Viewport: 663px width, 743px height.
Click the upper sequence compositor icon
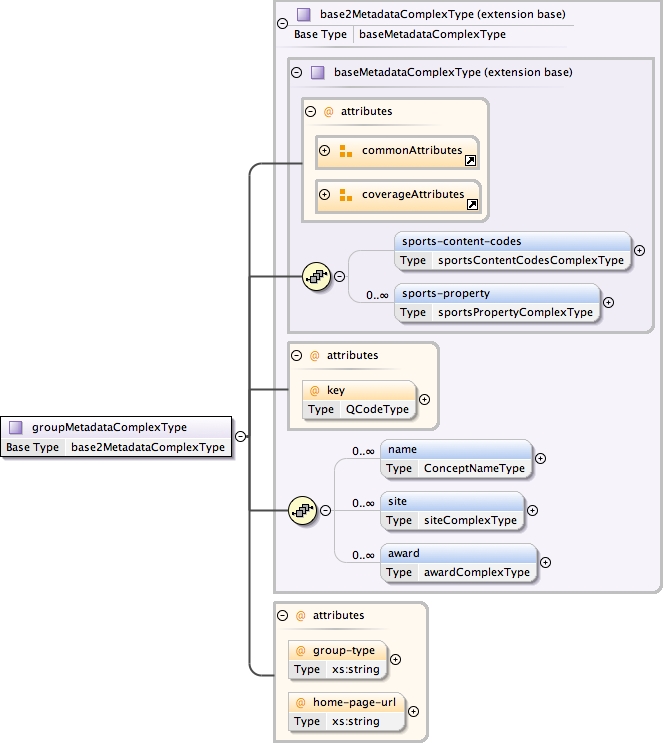pyautogui.click(x=316, y=277)
